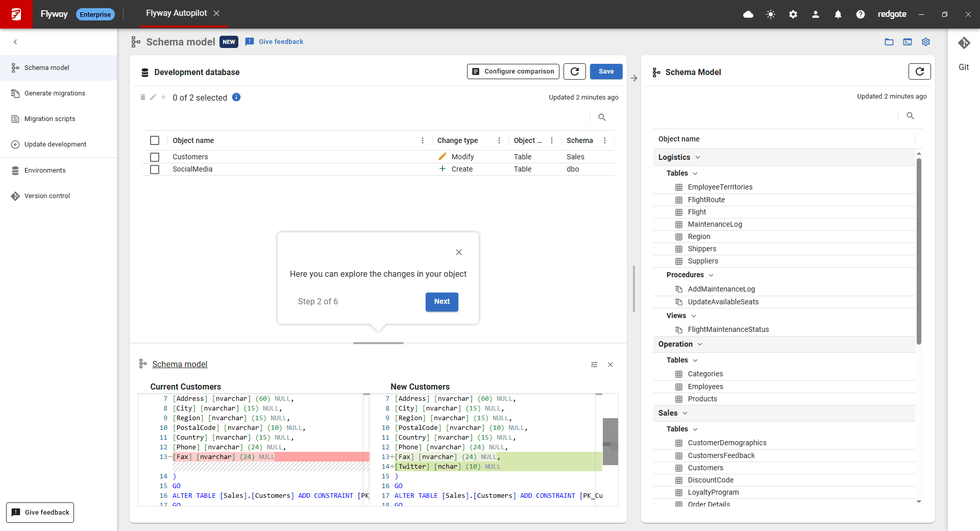Open project folder icon in header
The width and height of the screenshot is (980, 531).
[x=889, y=42]
